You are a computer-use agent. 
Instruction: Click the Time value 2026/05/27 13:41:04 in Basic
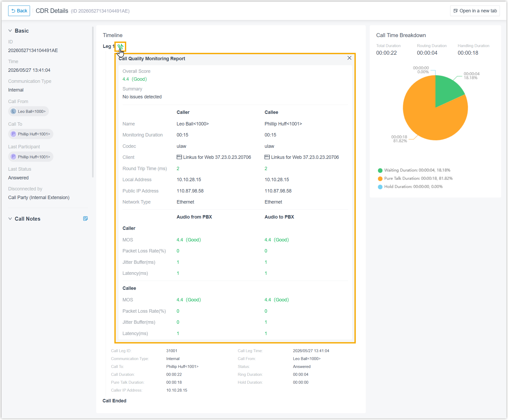tap(29, 70)
